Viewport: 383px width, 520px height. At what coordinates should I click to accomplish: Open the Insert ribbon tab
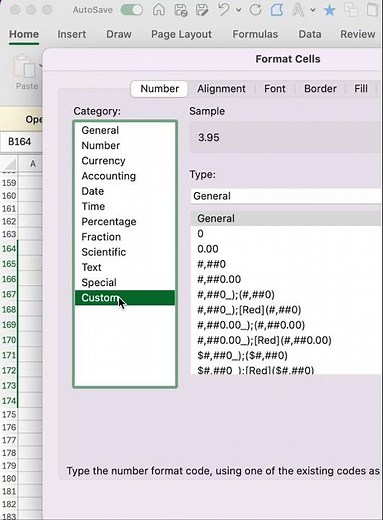tap(71, 34)
